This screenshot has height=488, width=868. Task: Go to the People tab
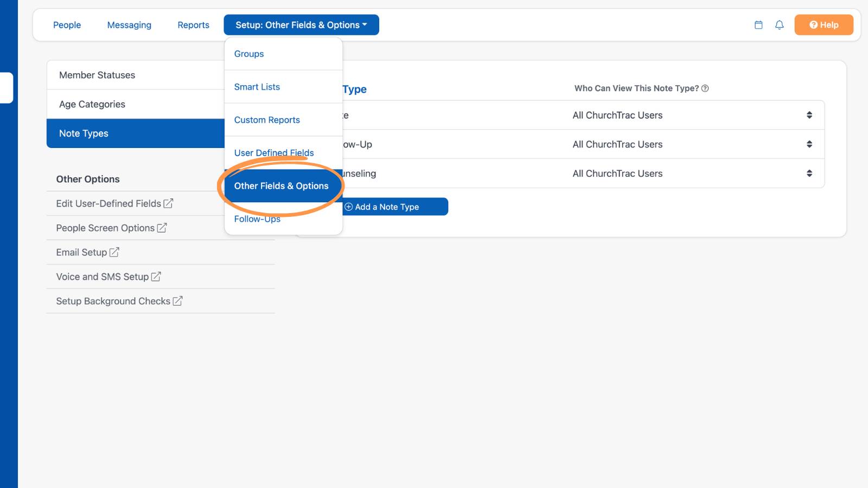[67, 25]
